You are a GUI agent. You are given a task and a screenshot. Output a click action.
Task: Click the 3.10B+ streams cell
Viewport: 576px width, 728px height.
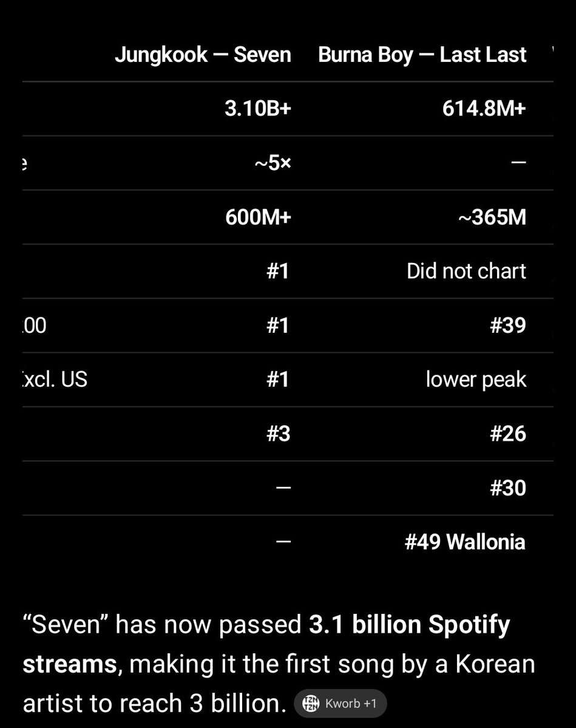257,109
